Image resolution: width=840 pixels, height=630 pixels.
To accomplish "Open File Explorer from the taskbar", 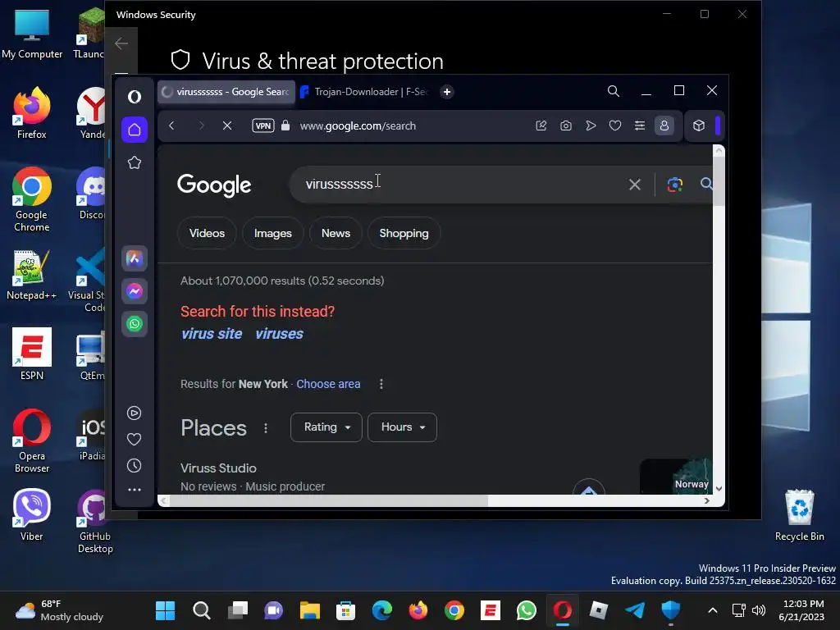I will click(309, 610).
